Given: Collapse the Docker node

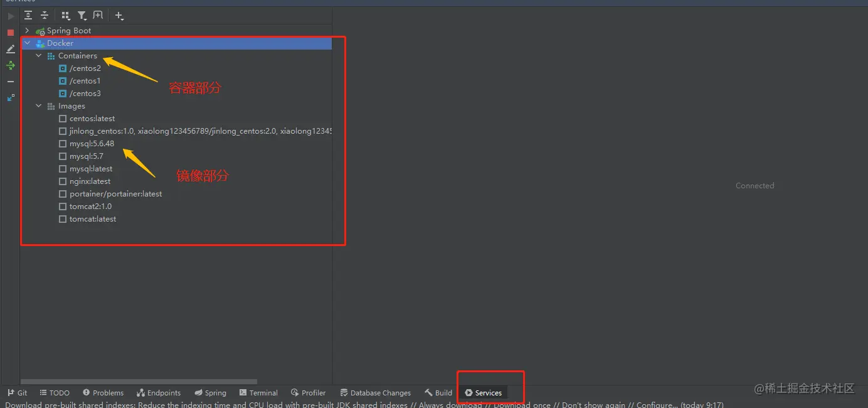Looking at the screenshot, I should coord(27,43).
